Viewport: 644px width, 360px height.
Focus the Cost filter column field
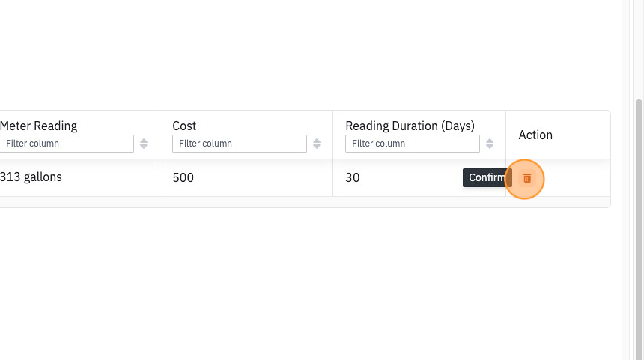[x=240, y=144]
